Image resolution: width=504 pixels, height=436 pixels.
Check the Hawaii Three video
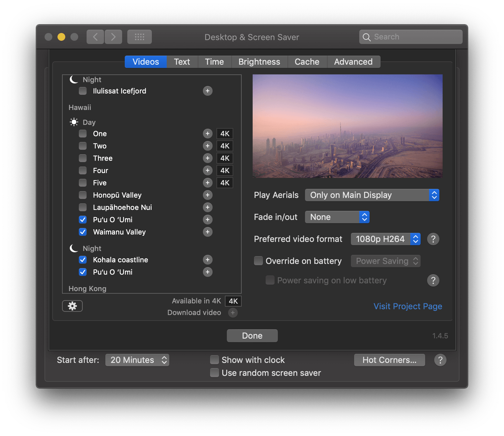(83, 158)
